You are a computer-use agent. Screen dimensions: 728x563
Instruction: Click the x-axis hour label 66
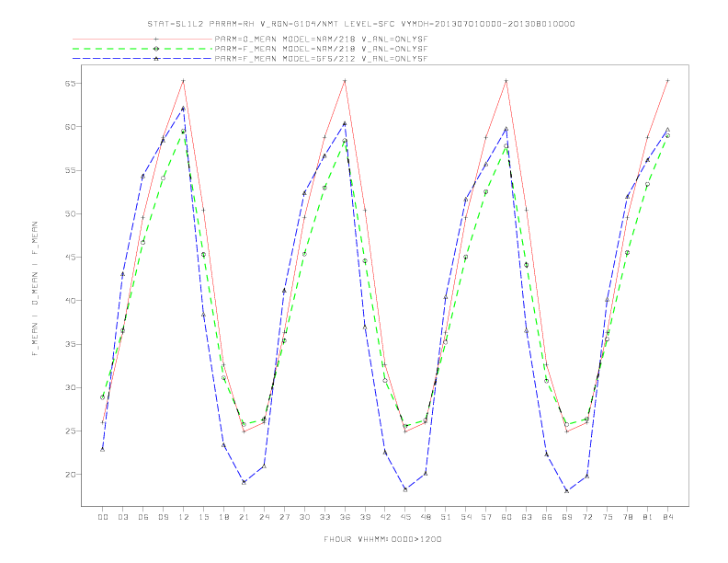point(547,517)
